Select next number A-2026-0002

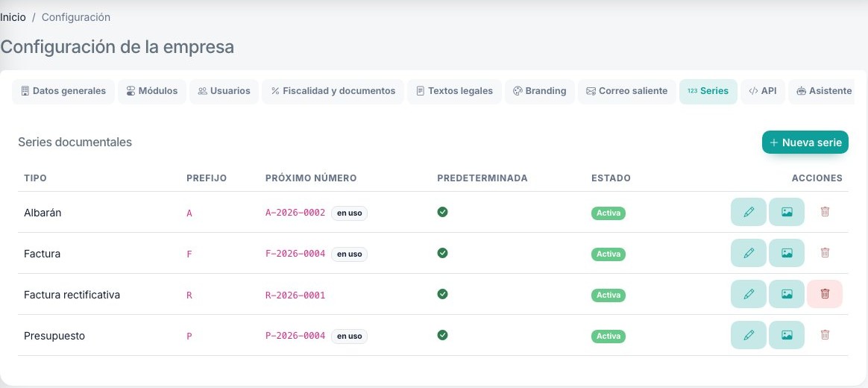[295, 213]
